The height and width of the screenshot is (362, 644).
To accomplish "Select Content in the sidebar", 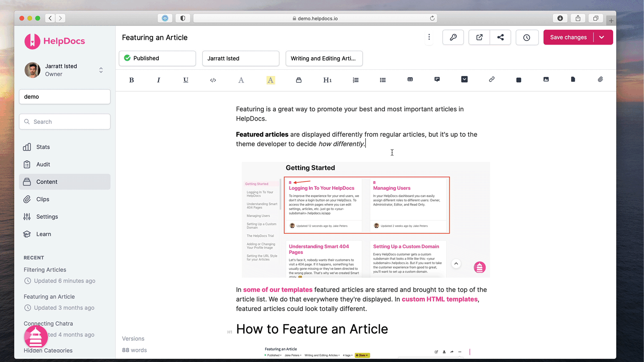I will pyautogui.click(x=65, y=182).
